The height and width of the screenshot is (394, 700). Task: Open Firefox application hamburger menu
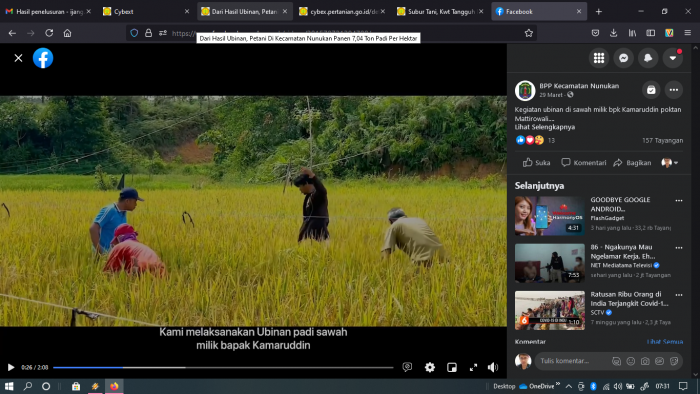pos(688,33)
